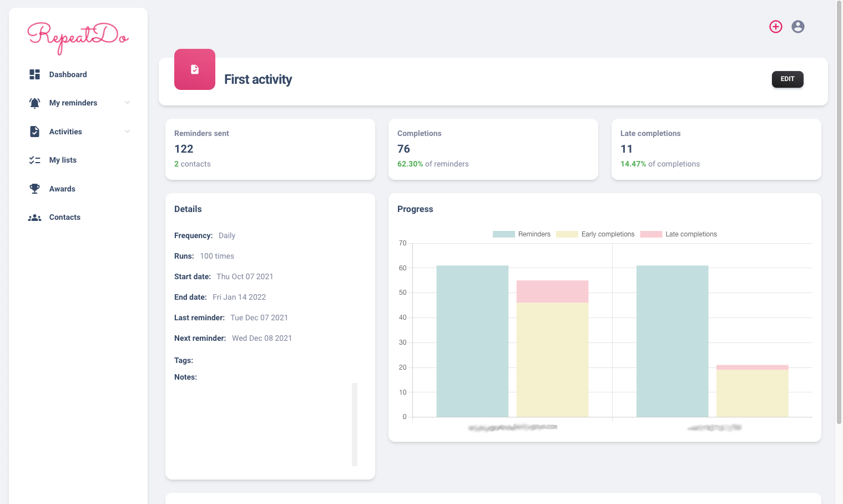Click the Awards trophy icon
Image resolution: width=843 pixels, height=504 pixels.
(x=35, y=189)
